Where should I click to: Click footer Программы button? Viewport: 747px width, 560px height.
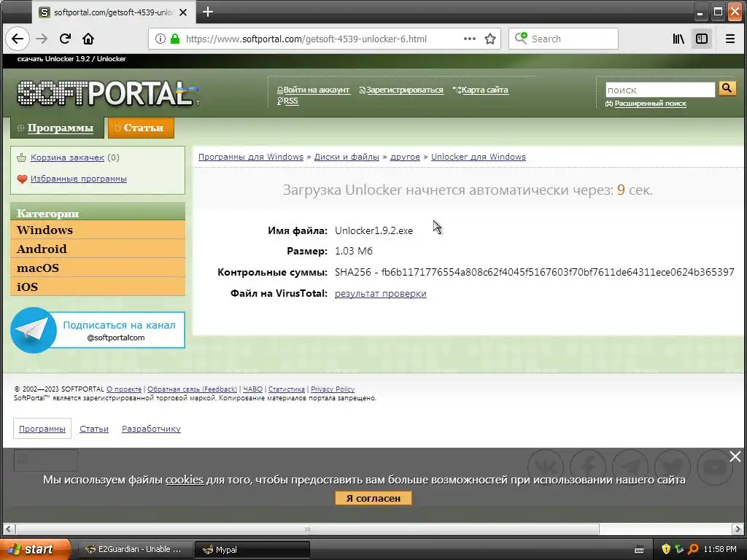(x=42, y=429)
